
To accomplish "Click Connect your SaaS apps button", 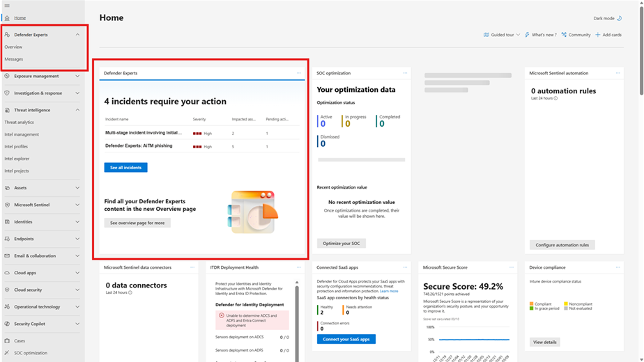I will 346,339.
